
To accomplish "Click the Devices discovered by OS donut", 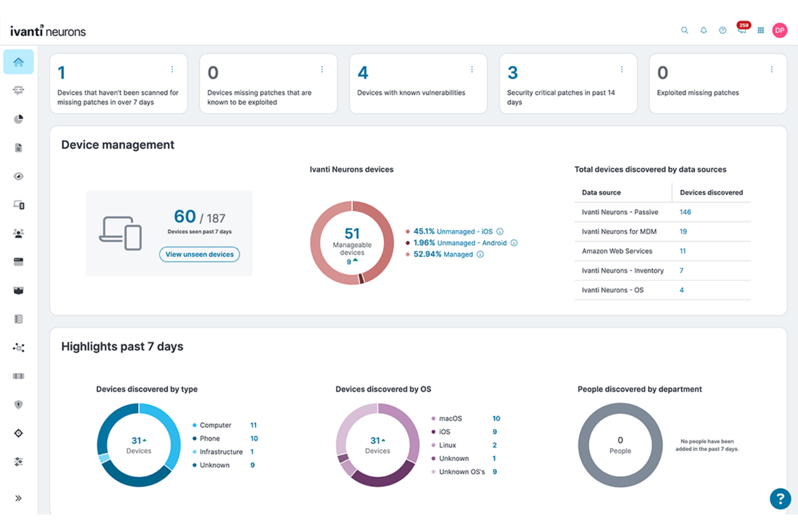I will 377,445.
